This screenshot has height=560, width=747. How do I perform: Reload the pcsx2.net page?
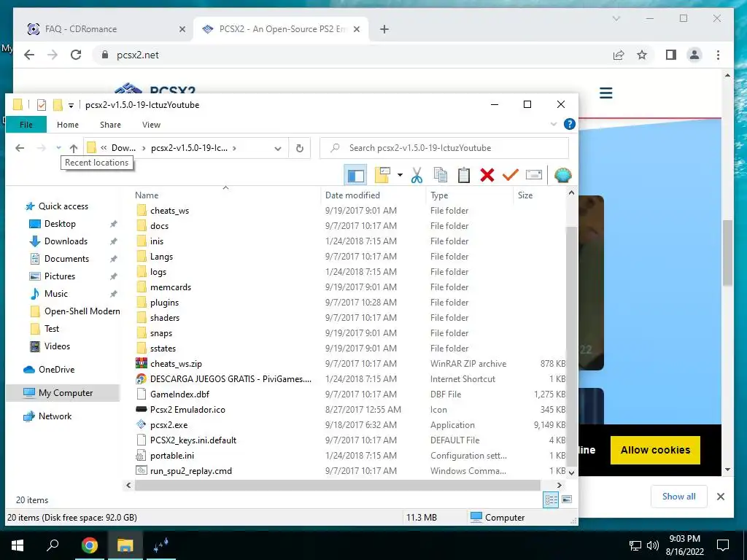tap(76, 55)
